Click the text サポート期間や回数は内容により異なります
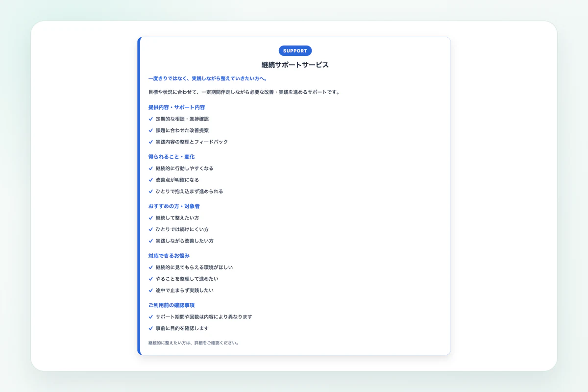 pyautogui.click(x=204, y=317)
